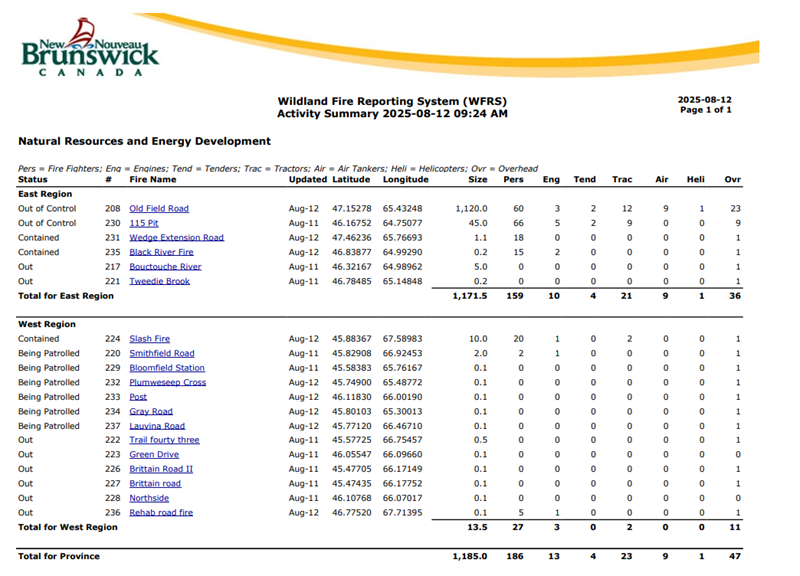Click the New Brunswick Canada logo
Screen dimensions: 800x576
[x=92, y=50]
